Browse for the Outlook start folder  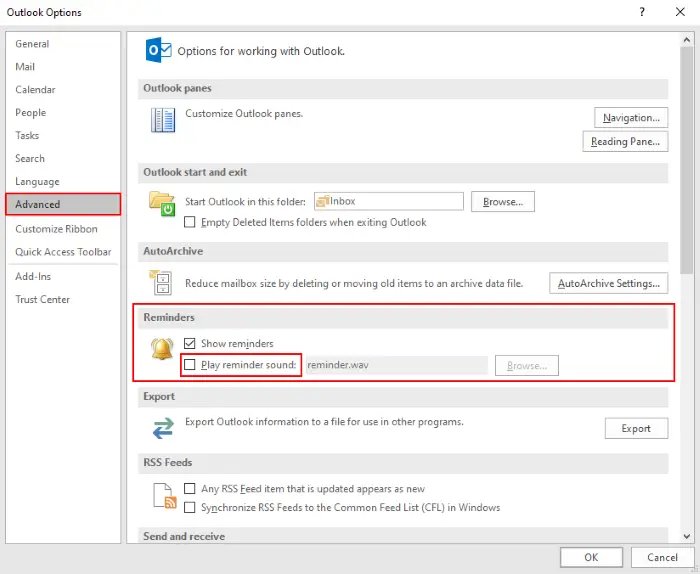pyautogui.click(x=503, y=201)
